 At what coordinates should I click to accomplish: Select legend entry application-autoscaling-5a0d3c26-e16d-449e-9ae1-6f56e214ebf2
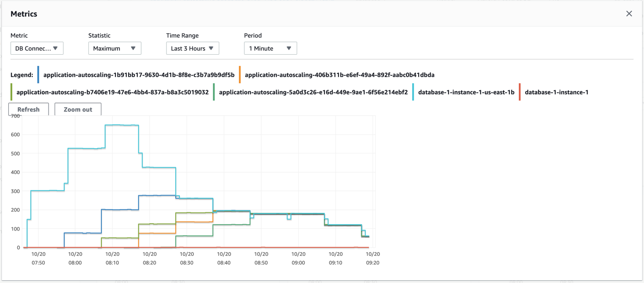[313, 92]
